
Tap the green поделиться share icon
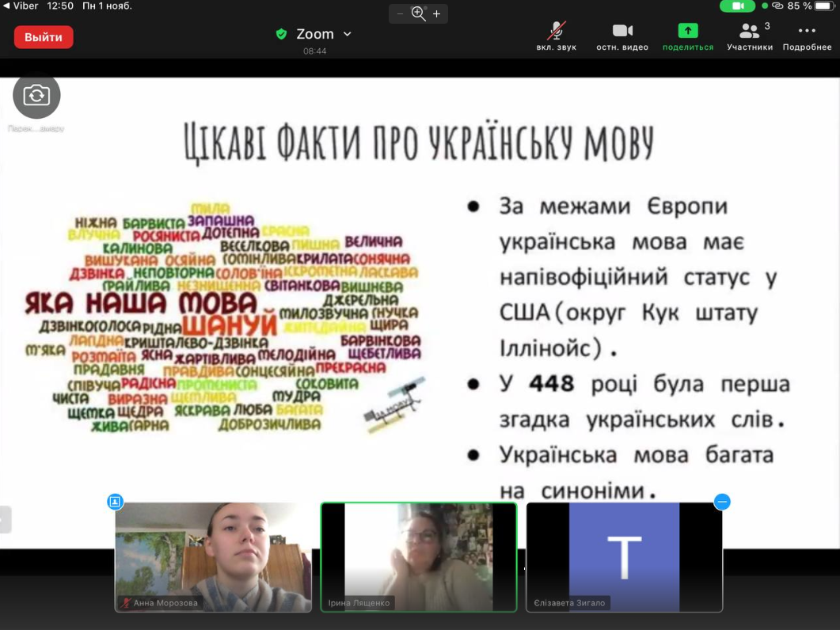[x=687, y=32]
